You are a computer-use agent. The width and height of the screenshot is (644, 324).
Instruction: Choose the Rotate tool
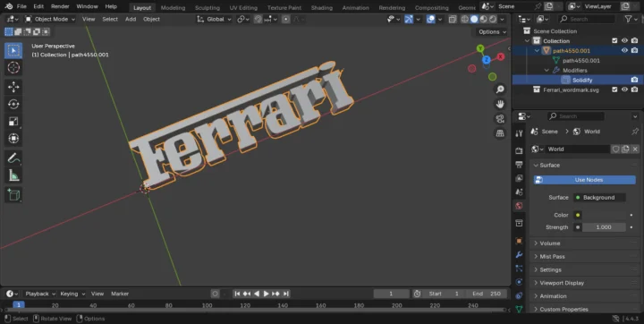coord(13,104)
